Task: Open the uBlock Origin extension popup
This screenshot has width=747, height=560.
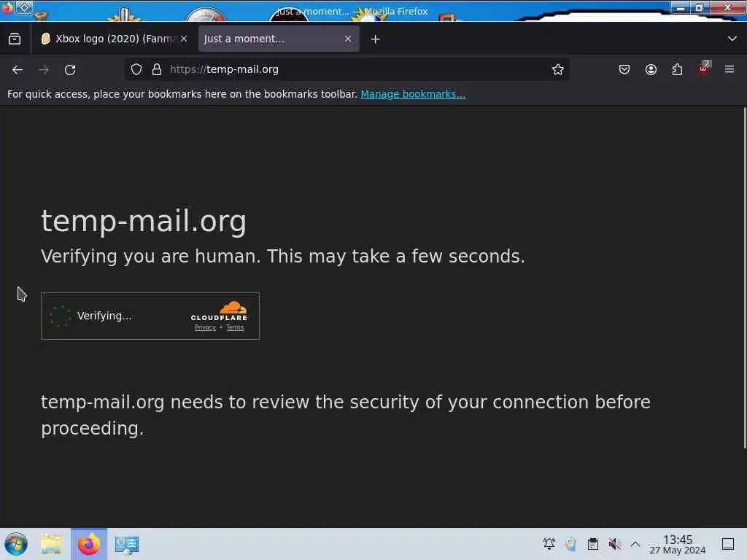Action: (703, 69)
